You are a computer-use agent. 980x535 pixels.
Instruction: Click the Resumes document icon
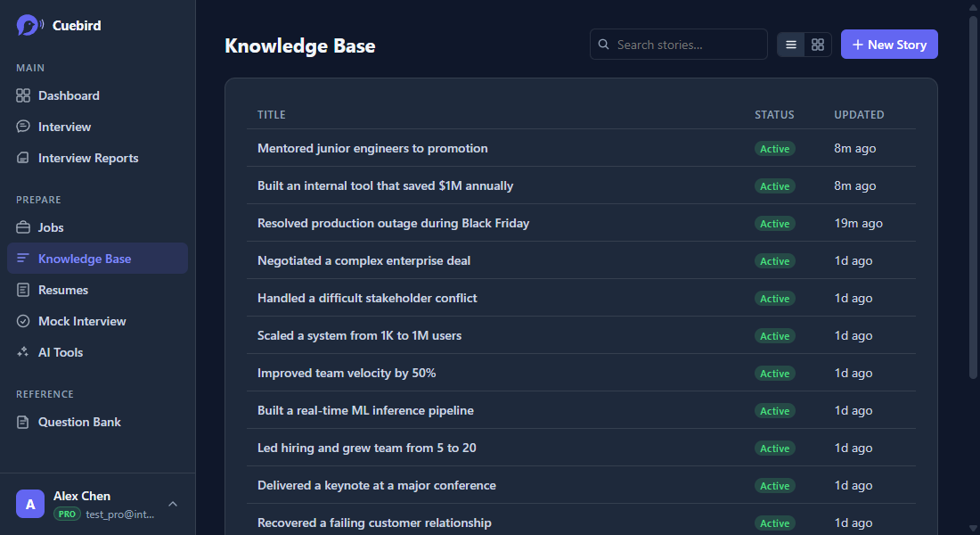[x=23, y=290]
